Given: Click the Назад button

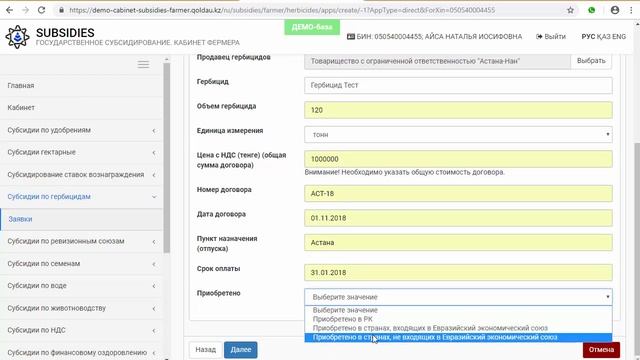Looking at the screenshot, I should point(205,350).
